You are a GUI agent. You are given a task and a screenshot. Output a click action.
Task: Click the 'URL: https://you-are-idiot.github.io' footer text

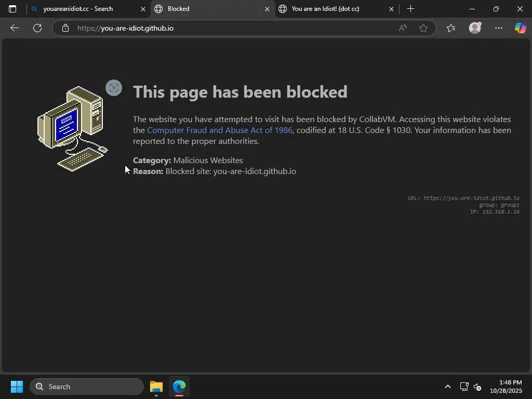[x=464, y=198]
